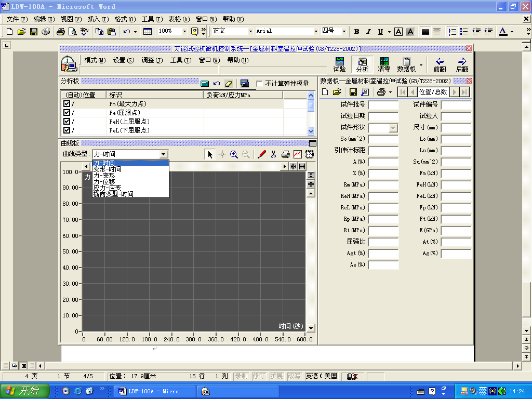Click in the 试件批号 input field
This screenshot has height=399, width=532.
click(384, 104)
